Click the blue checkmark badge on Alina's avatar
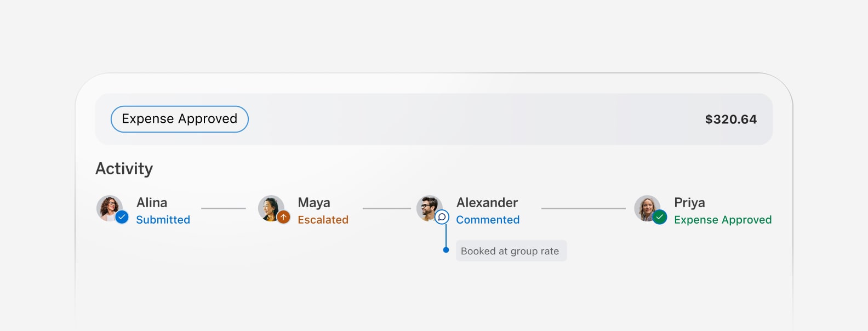 coord(122,218)
